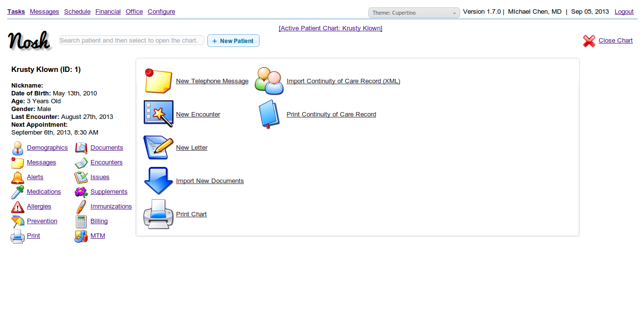The image size is (644, 321).
Task: Click the blue Import New Documents arrow icon
Action: pyautogui.click(x=158, y=181)
